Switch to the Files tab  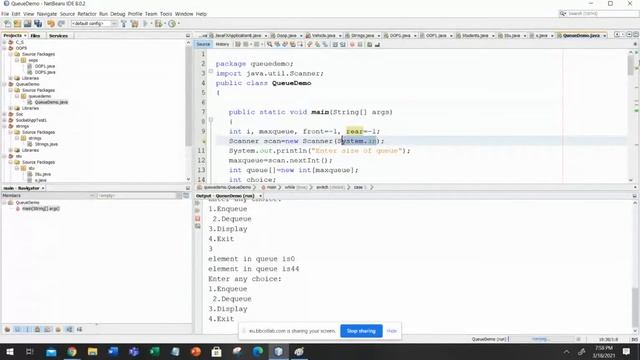coord(36,36)
